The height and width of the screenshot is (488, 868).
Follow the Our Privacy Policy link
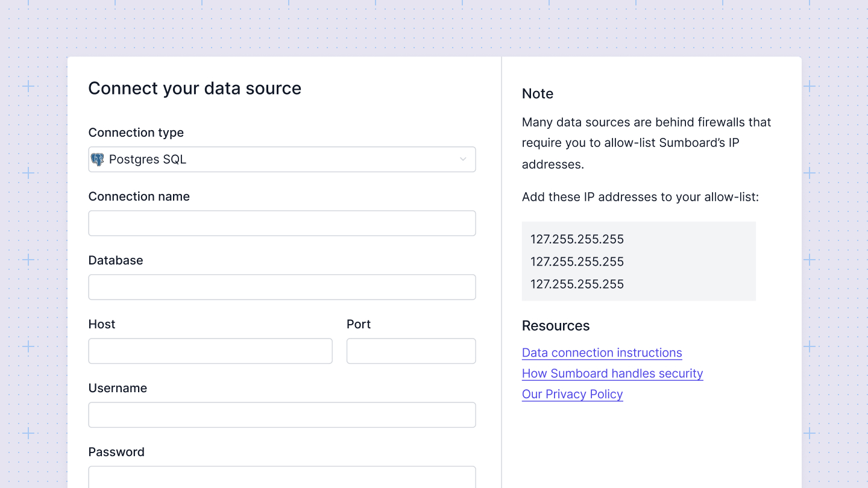(572, 394)
